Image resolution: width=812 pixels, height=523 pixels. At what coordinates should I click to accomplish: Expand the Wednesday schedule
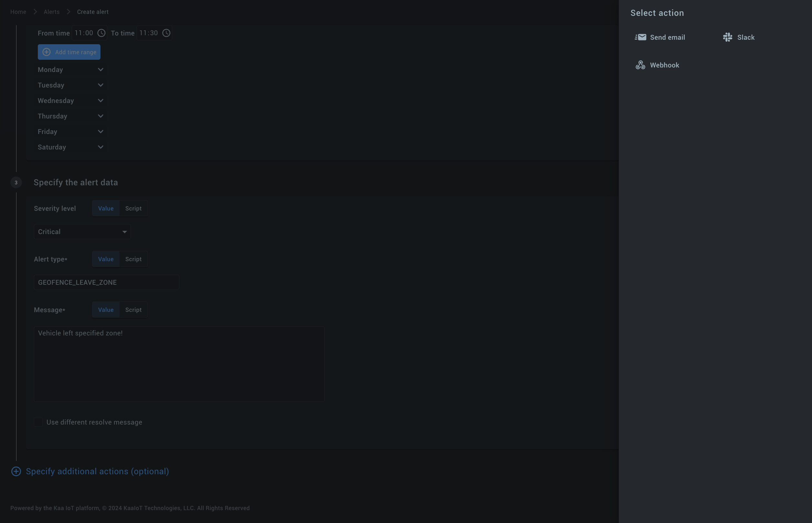(x=71, y=101)
